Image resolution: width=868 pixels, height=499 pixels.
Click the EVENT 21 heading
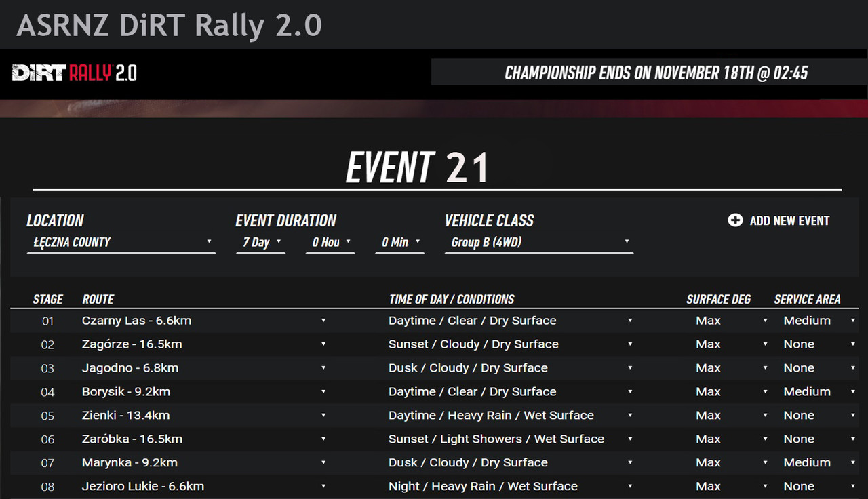pos(417,167)
